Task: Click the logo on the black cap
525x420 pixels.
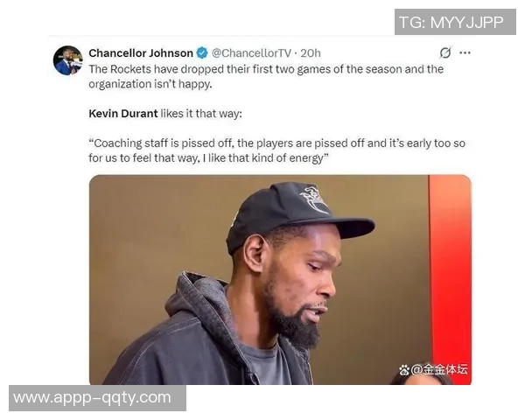Action: [x=314, y=200]
